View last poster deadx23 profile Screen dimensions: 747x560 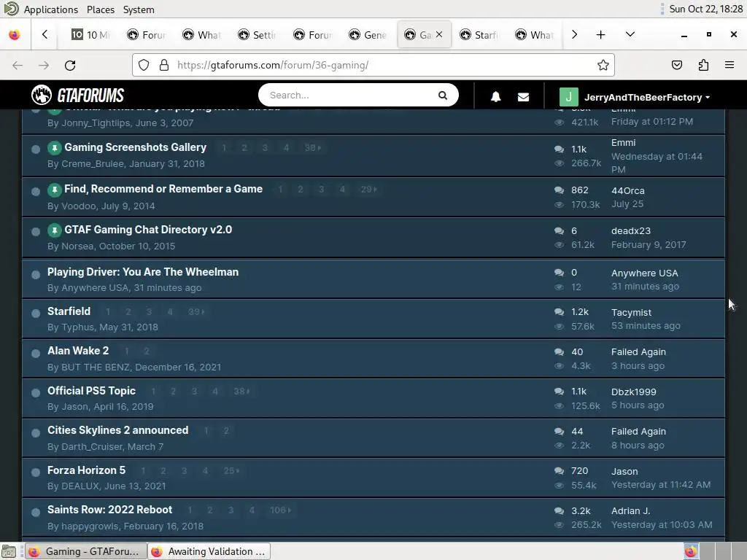[631, 231]
